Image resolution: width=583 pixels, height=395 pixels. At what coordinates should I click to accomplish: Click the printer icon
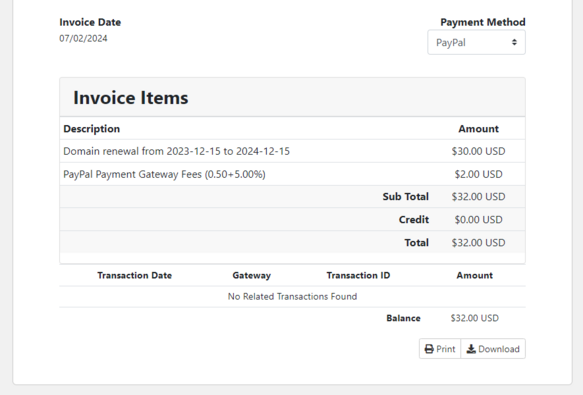point(429,349)
